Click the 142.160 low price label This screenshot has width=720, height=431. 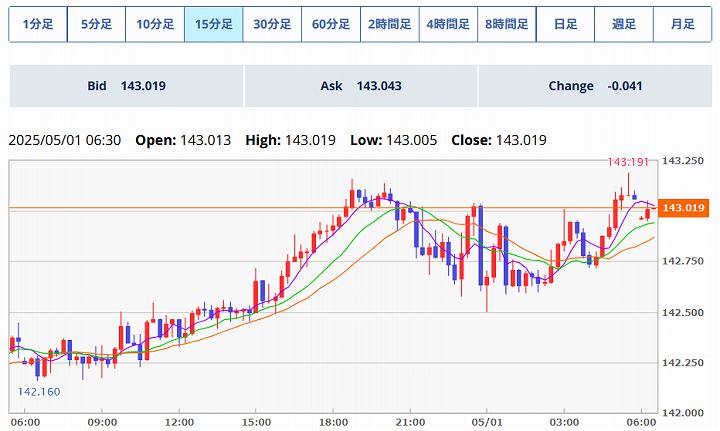pos(39,392)
